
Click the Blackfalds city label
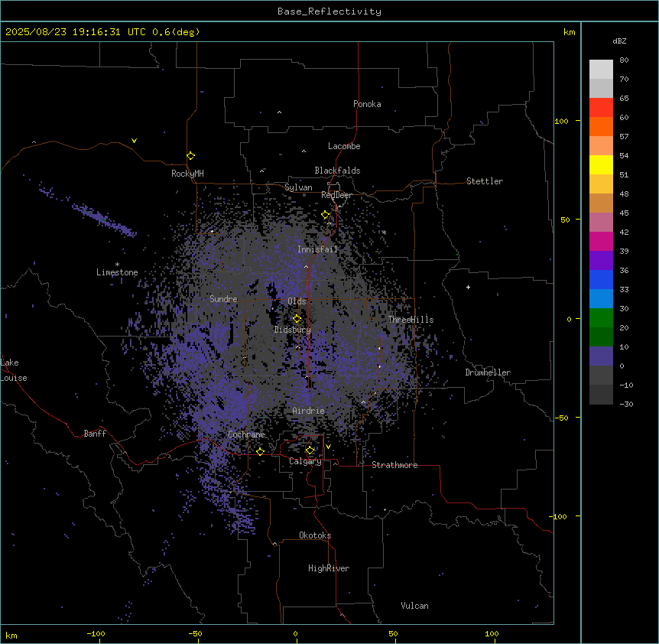(337, 171)
